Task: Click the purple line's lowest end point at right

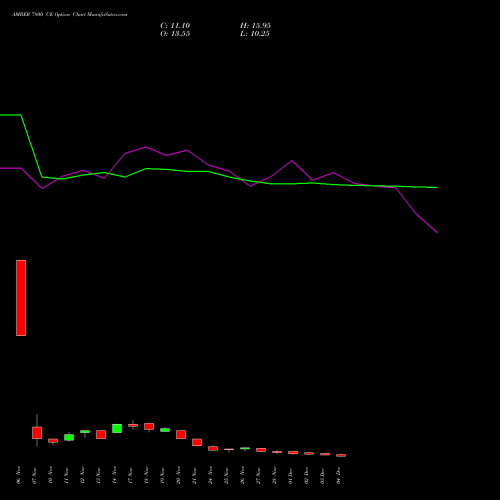Action: 437,233
